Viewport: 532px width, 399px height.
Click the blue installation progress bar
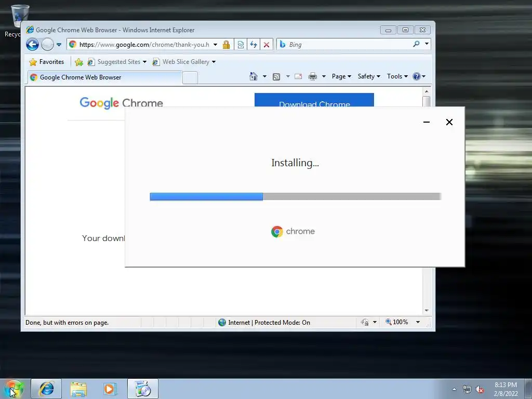pyautogui.click(x=206, y=196)
